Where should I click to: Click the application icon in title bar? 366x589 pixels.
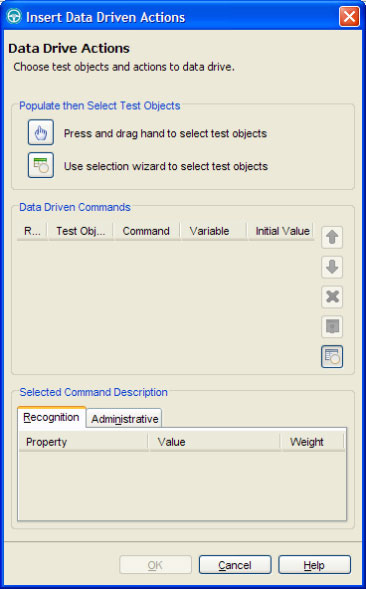14,17
